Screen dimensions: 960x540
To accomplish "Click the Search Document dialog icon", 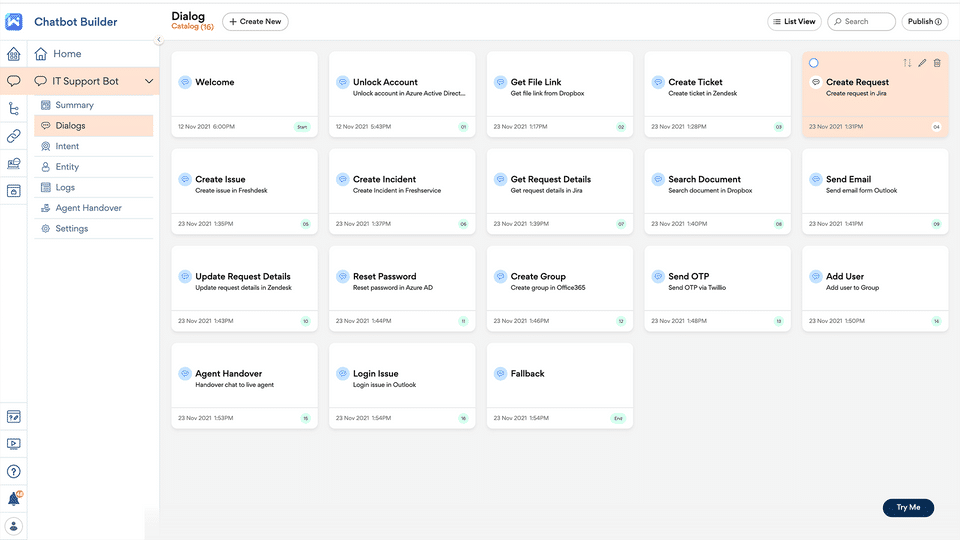I will point(658,179).
